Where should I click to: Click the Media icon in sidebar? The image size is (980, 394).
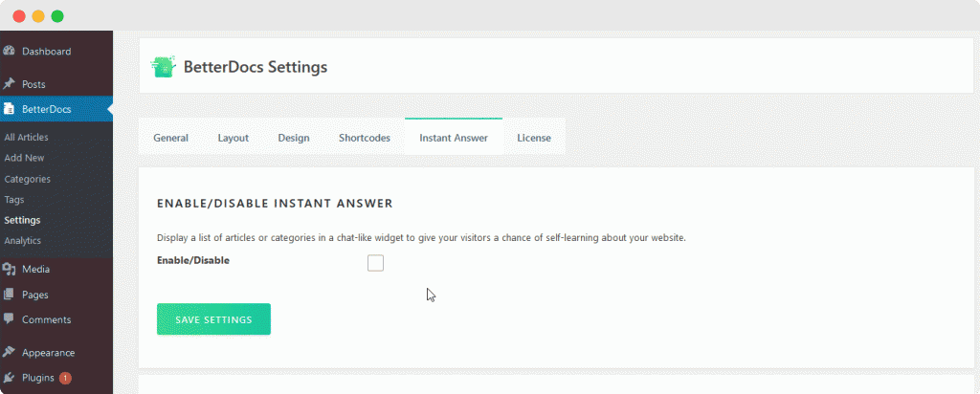tap(8, 269)
